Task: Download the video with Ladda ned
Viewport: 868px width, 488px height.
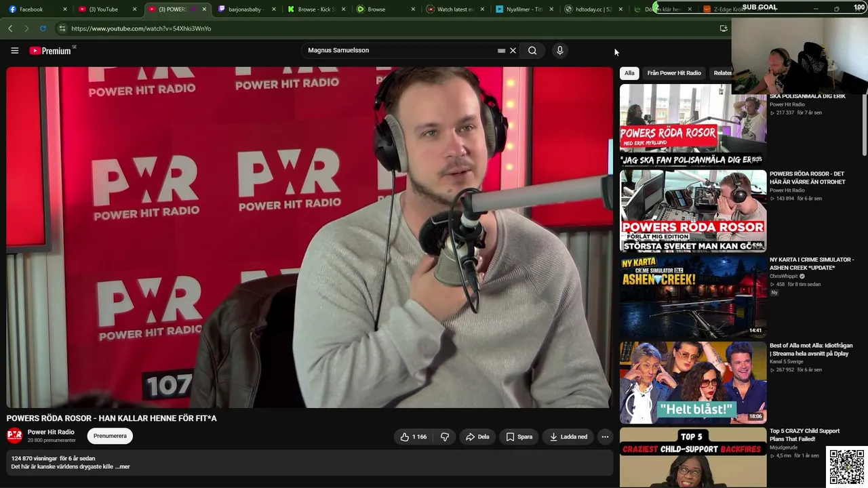Action: (x=568, y=437)
